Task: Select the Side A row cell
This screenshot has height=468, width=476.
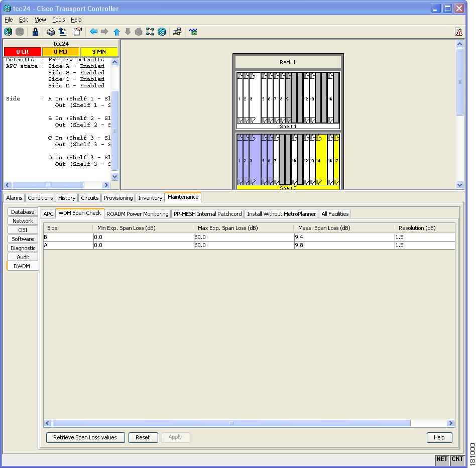Action: tap(68, 245)
